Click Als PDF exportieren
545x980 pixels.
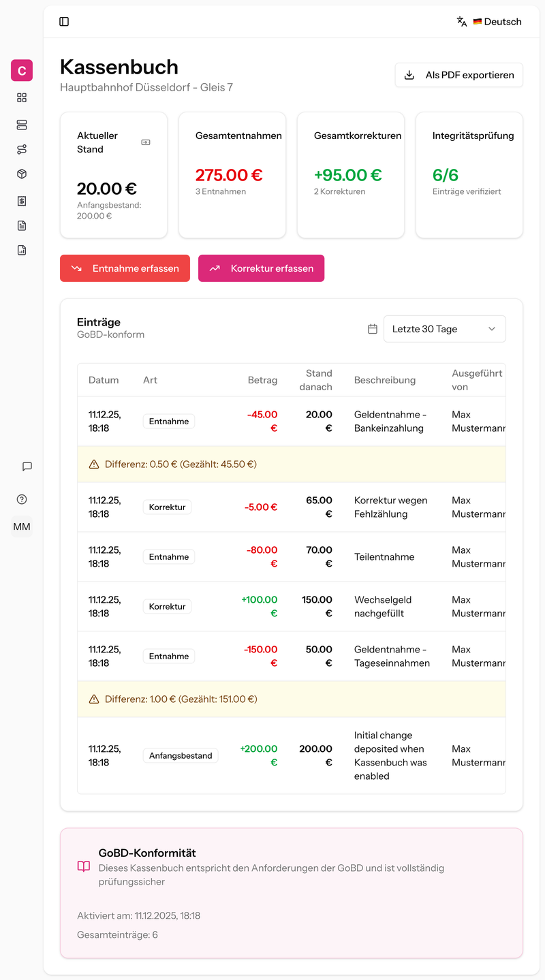tap(458, 74)
